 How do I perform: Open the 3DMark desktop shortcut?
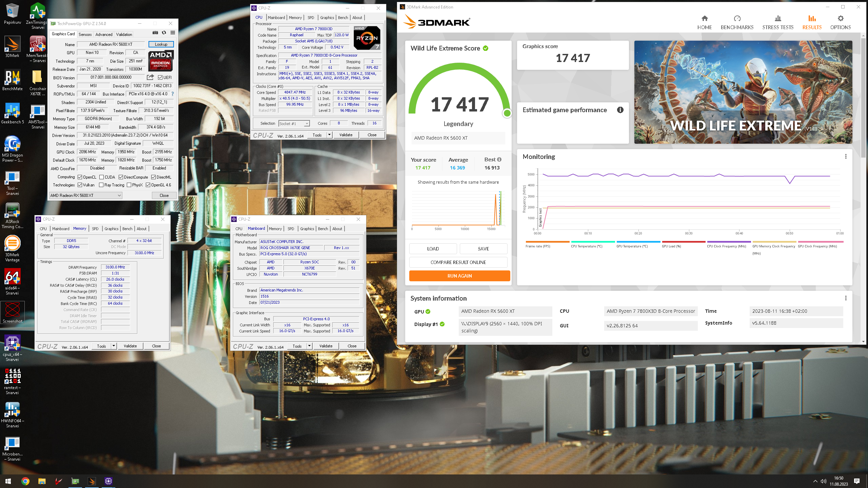[x=12, y=47]
